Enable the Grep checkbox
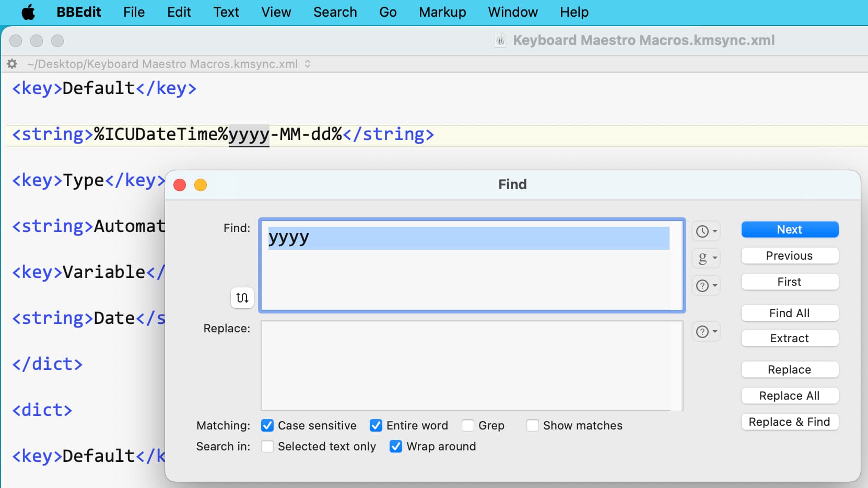 tap(468, 425)
